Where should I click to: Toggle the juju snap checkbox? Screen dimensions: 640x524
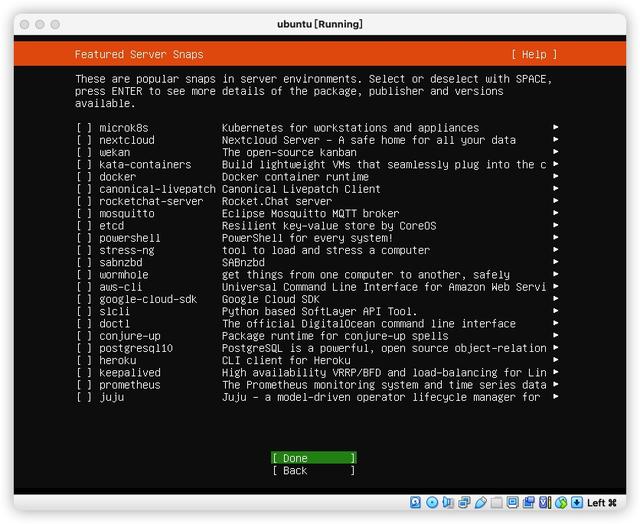coord(84,397)
